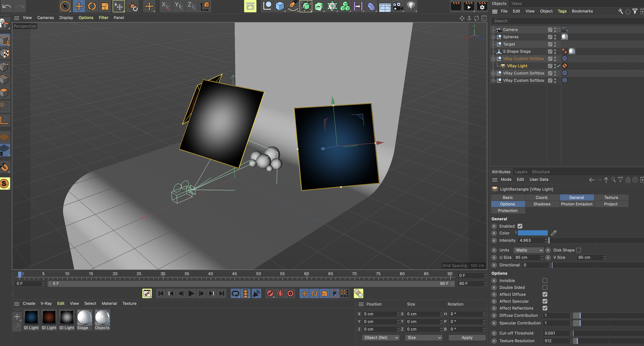
Task: Open the Tags menu in Objects panel
Action: tap(562, 11)
